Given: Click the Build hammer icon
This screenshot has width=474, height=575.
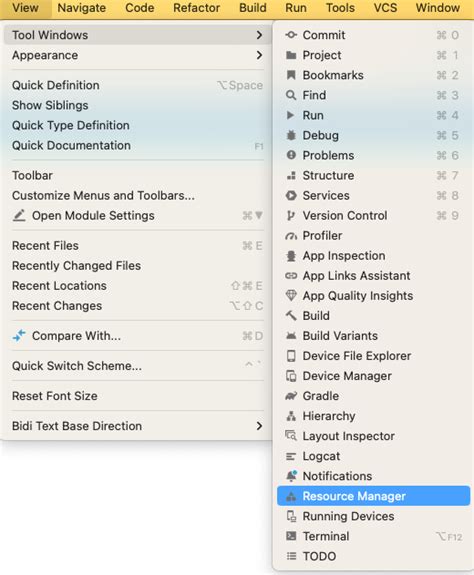Looking at the screenshot, I should (x=291, y=316).
